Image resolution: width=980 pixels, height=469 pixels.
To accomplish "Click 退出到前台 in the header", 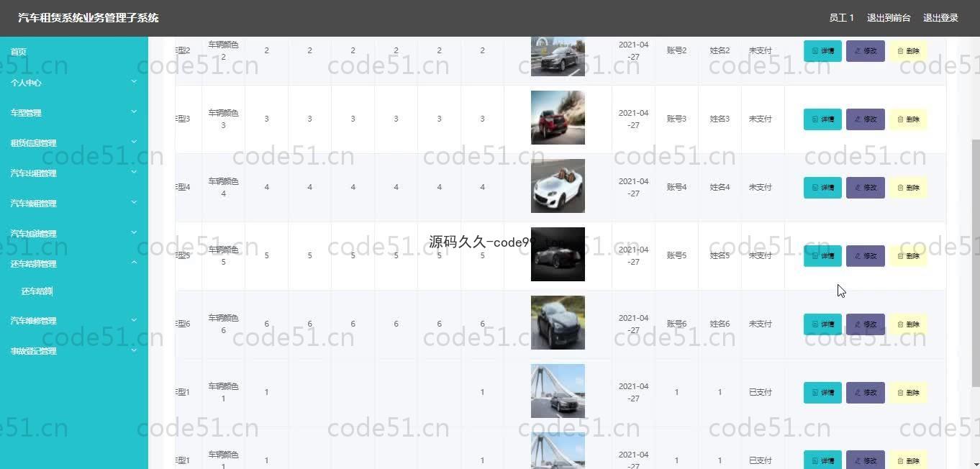I will tap(889, 18).
